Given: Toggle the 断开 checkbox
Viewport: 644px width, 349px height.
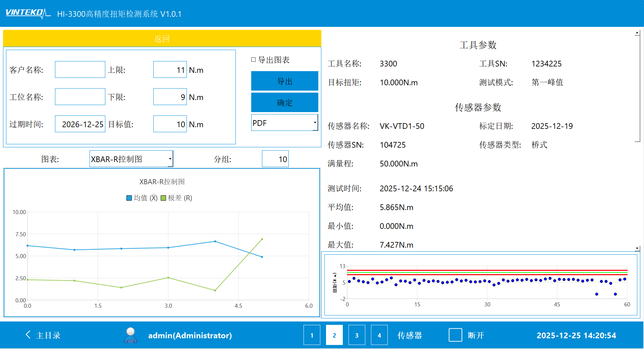Looking at the screenshot, I should point(455,335).
